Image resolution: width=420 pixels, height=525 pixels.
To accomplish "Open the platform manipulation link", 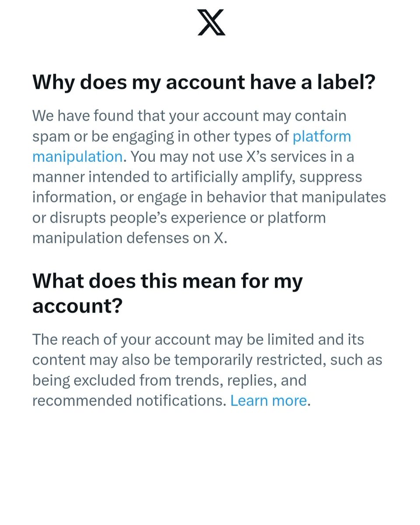I will tap(322, 136).
